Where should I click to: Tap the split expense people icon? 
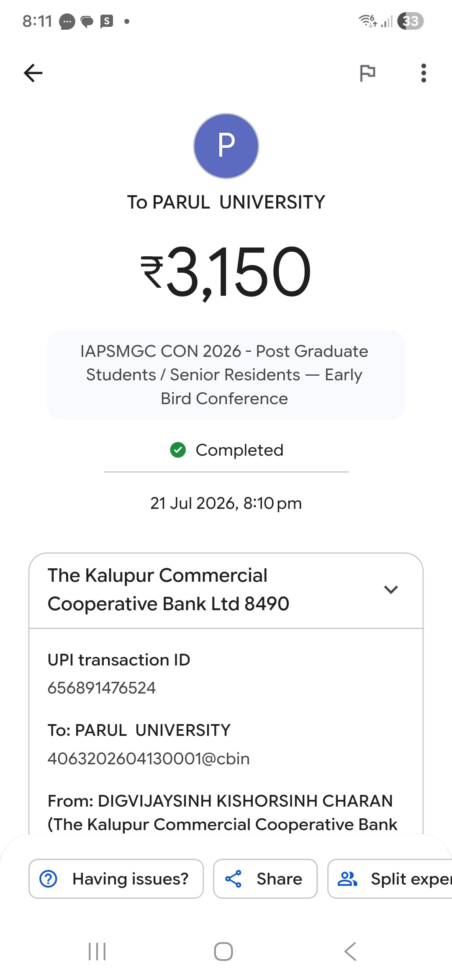(347, 879)
